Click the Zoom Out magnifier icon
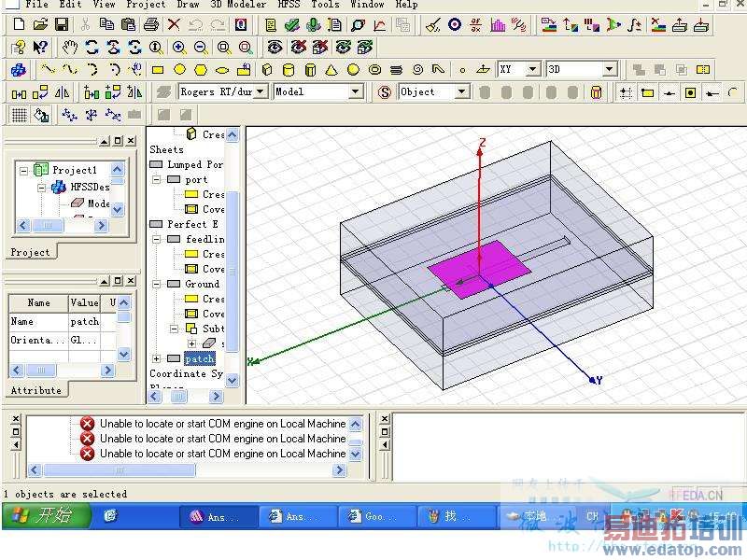 201,48
